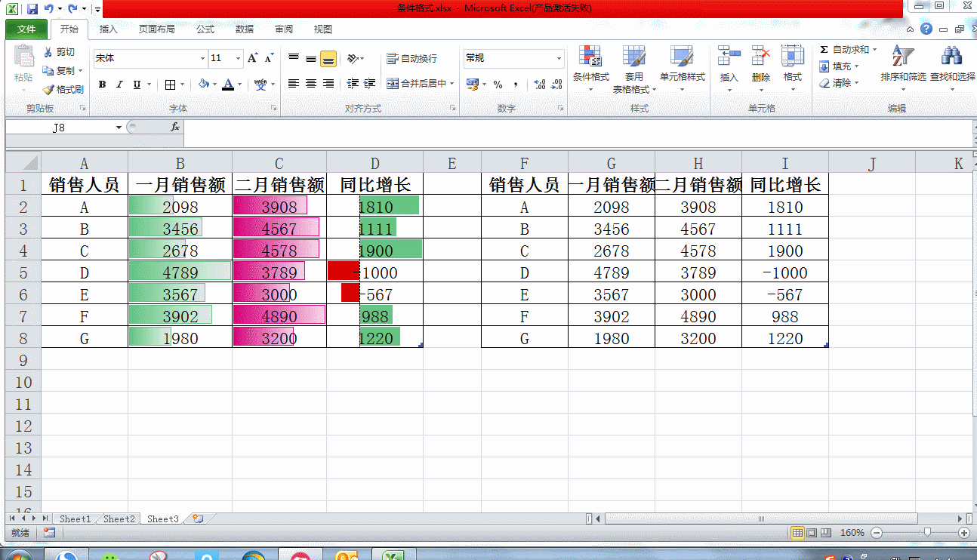
Task: Increase font size with the larger A
Action: 253,58
